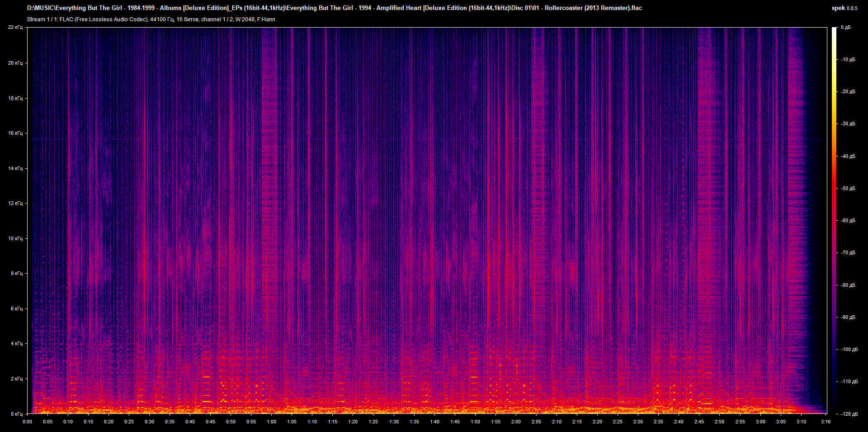The image size is (868, 432).
Task: Click the '0 кГц' frequency axis label
Action: [17, 414]
